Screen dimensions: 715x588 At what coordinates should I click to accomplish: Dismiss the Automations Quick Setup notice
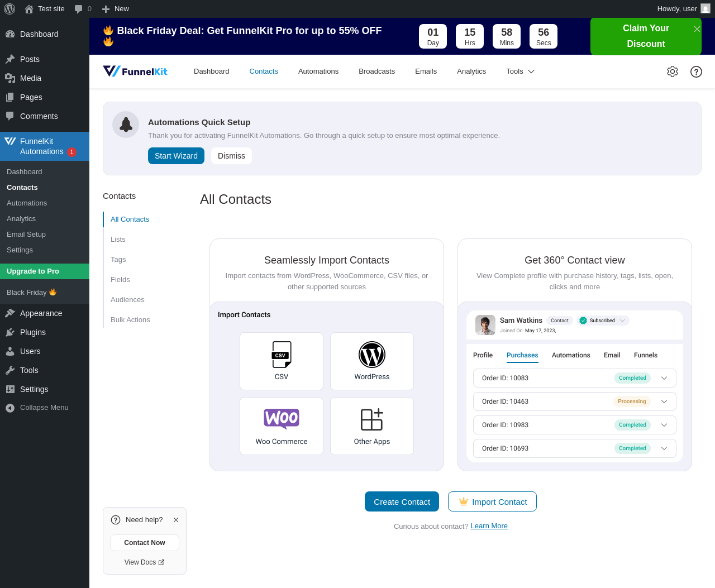coord(231,156)
